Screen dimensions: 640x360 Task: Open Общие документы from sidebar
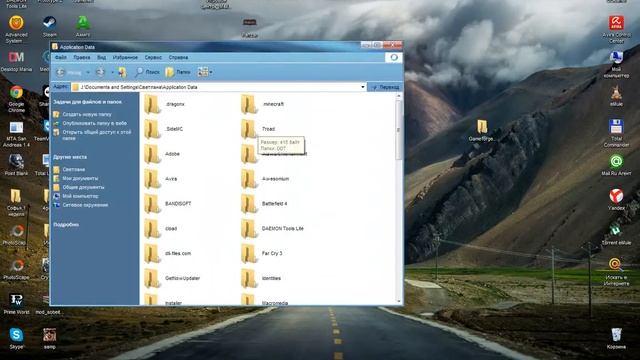pyautogui.click(x=83, y=187)
